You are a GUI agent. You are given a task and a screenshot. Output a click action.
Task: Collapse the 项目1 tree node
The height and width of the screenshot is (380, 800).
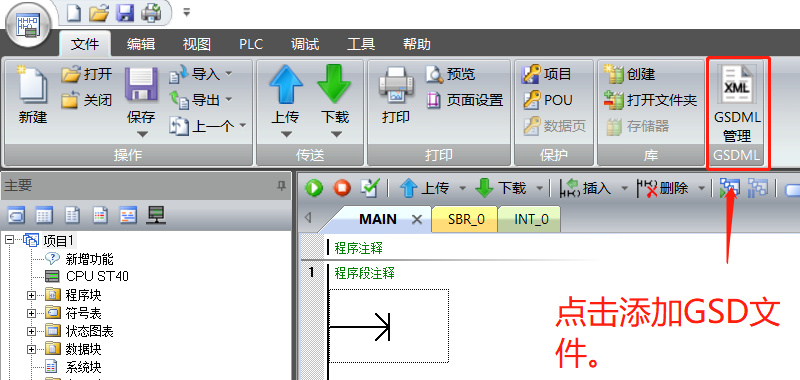10,240
